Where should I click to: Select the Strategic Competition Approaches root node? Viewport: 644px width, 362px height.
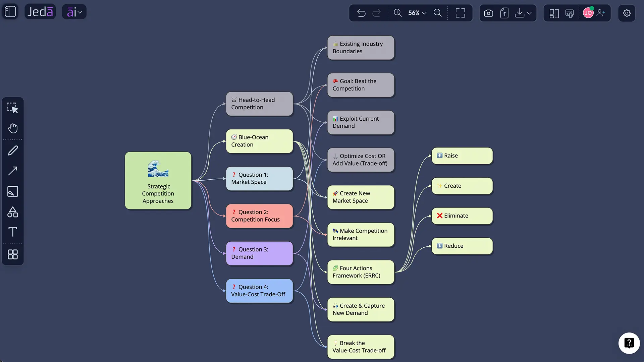point(158,181)
